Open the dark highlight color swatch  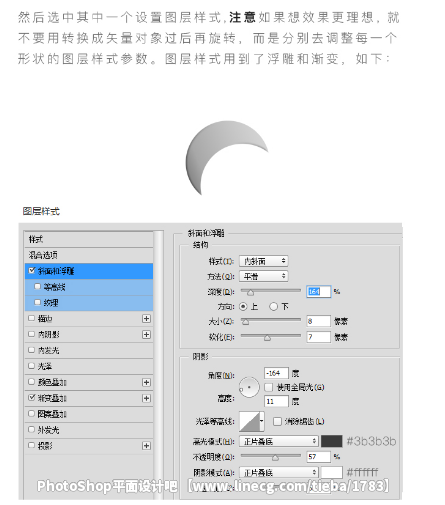[x=332, y=441]
